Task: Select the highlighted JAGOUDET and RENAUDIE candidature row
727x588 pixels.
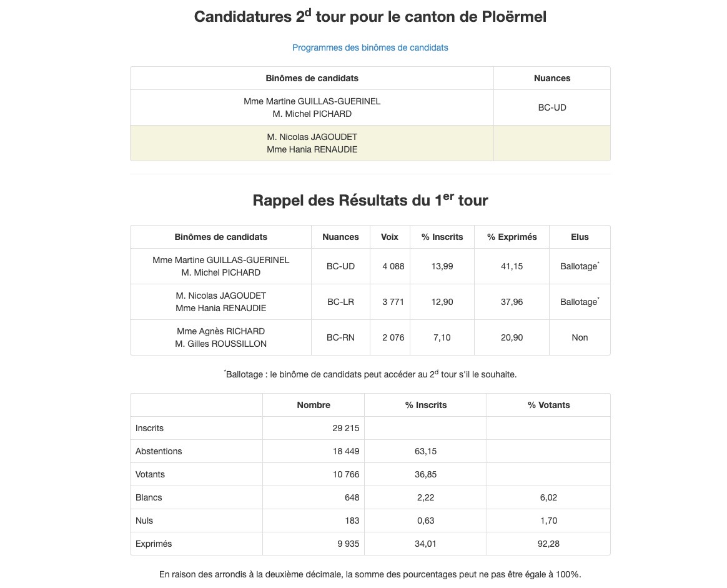Action: pos(312,143)
